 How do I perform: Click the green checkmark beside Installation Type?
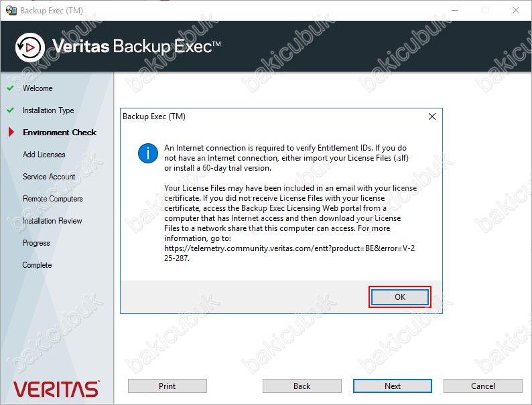point(10,110)
